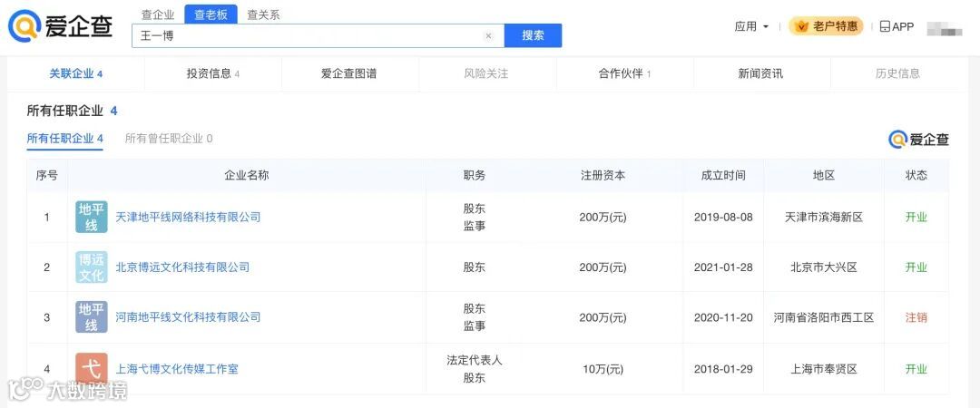
Task: Click 天津地平线 company logo thumbnail
Action: pos(92,217)
